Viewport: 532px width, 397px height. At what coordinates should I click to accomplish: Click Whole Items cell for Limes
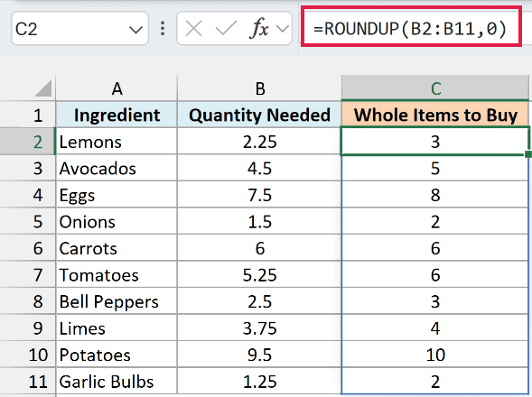(x=435, y=328)
